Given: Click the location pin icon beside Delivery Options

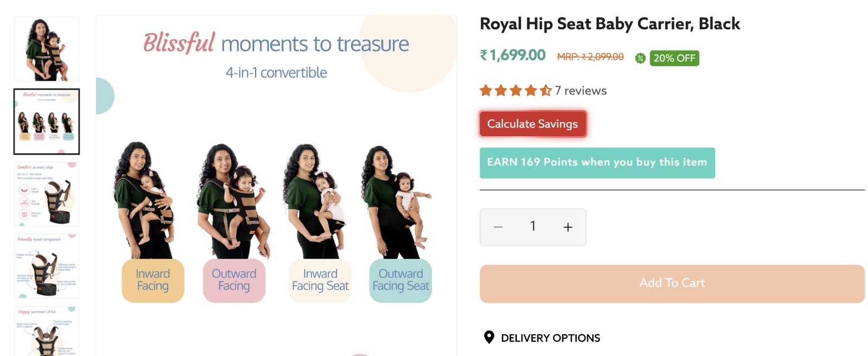Looking at the screenshot, I should pyautogui.click(x=489, y=338).
